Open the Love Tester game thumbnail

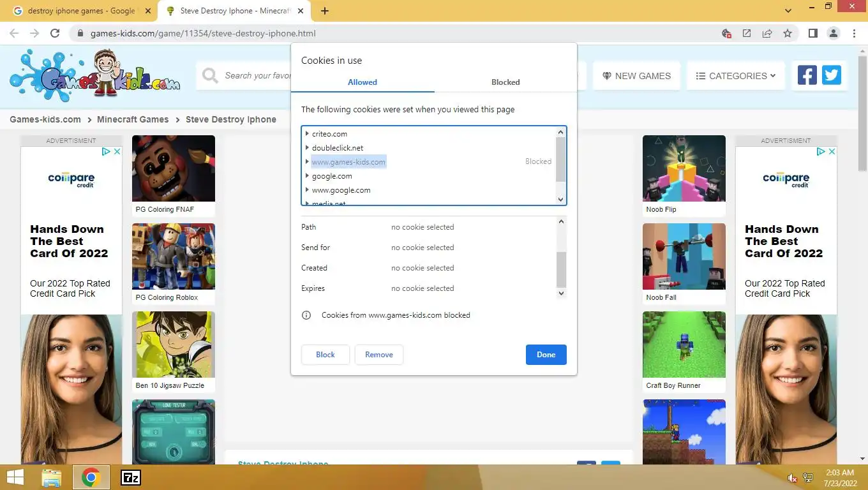click(174, 432)
